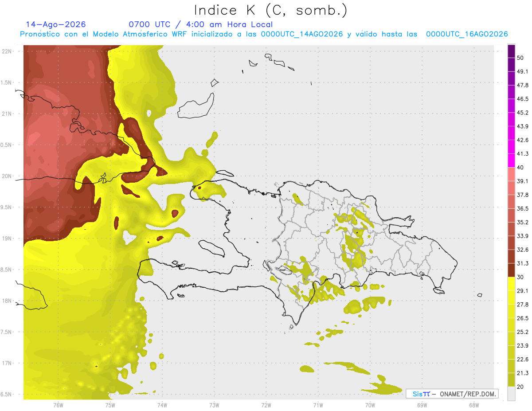Click the '46.5' color scale value

point(523,99)
